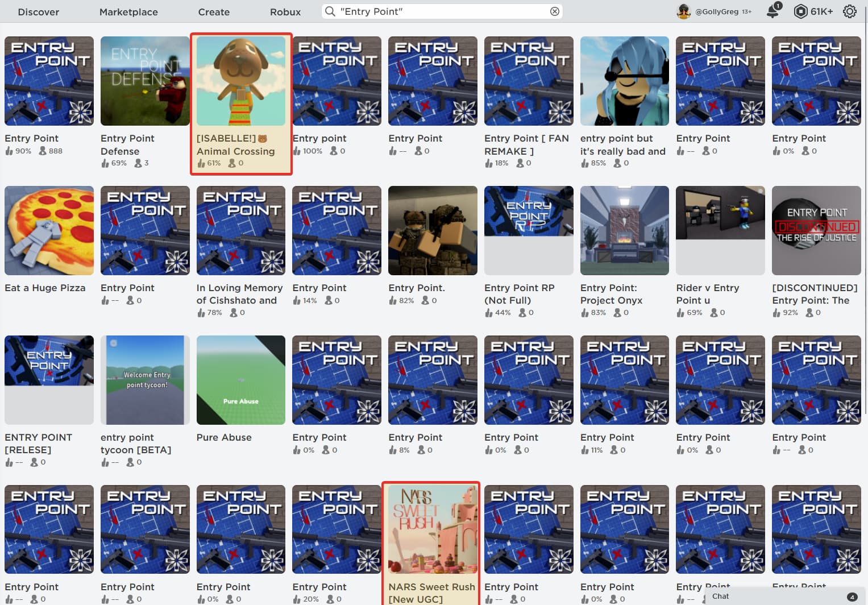Click the "Entry Point [ FAN REMAKE ]" title
Image resolution: width=868 pixels, height=605 pixels.
[527, 144]
